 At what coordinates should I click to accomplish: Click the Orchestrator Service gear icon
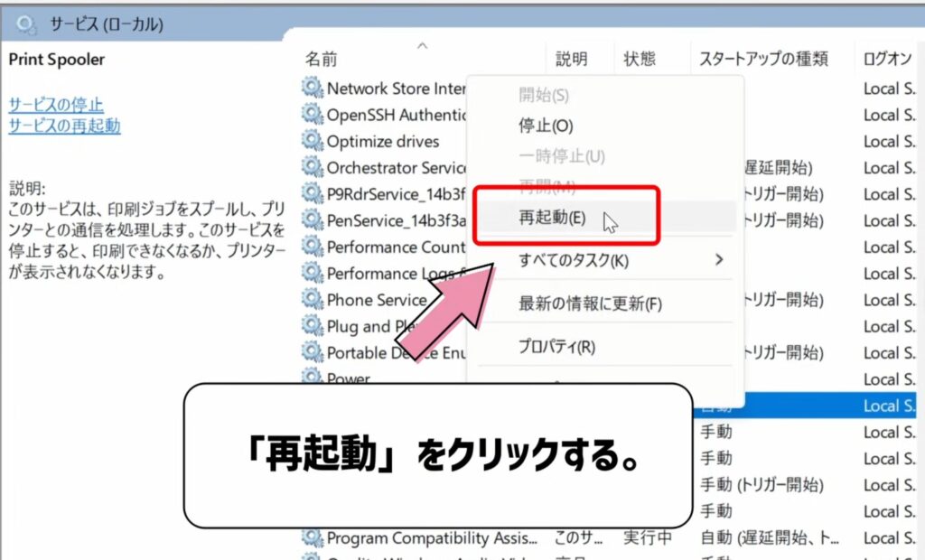click(309, 168)
